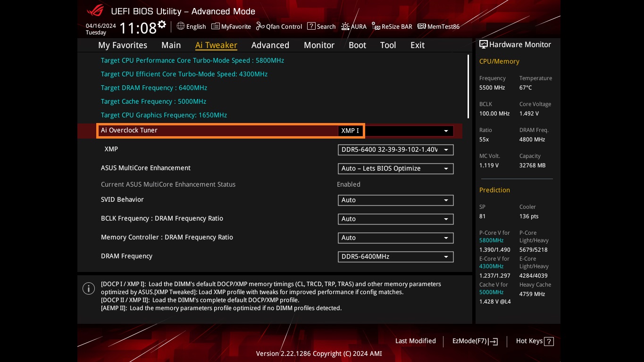Switch to the Main tab

click(171, 45)
